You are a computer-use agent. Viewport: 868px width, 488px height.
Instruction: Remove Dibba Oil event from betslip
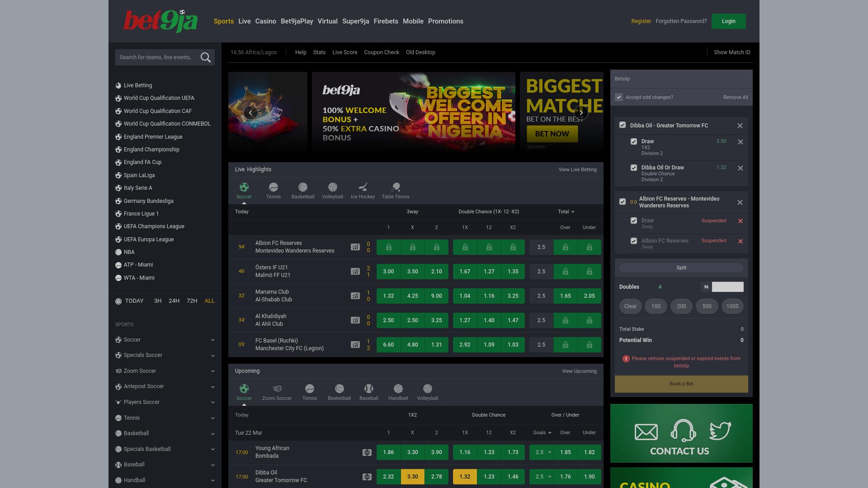click(x=740, y=126)
